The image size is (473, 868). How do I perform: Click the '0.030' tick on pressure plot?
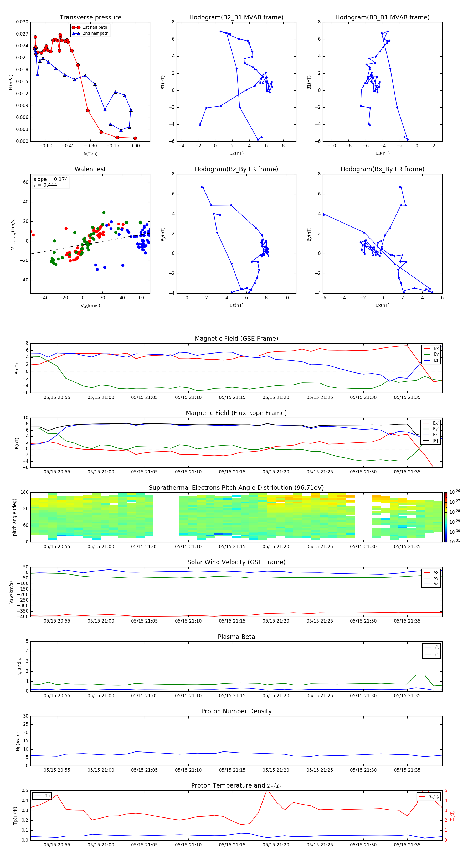pyautogui.click(x=22, y=22)
